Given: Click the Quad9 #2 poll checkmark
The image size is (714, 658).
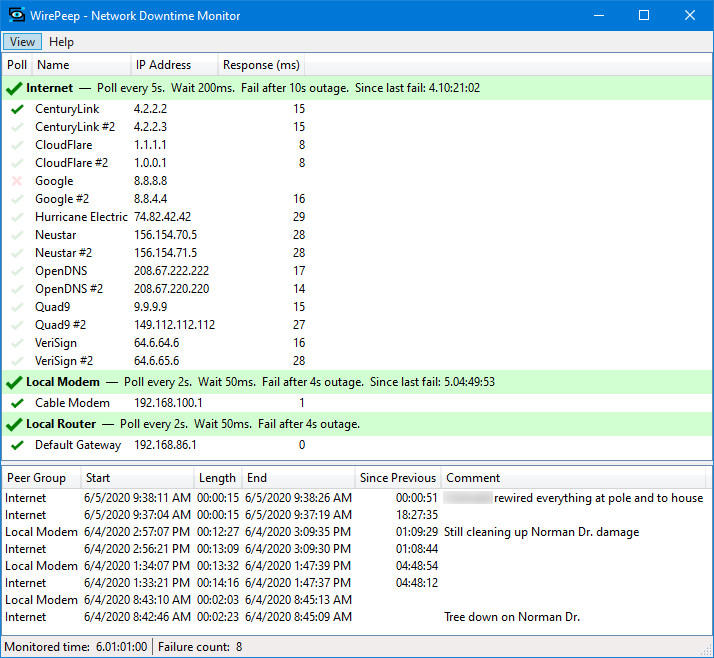Looking at the screenshot, I should (17, 325).
